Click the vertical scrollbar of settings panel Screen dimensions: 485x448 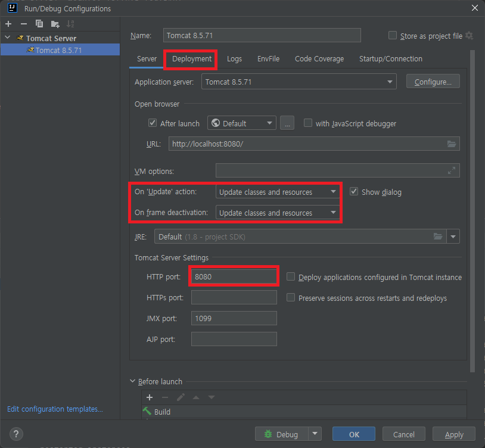click(472, 211)
